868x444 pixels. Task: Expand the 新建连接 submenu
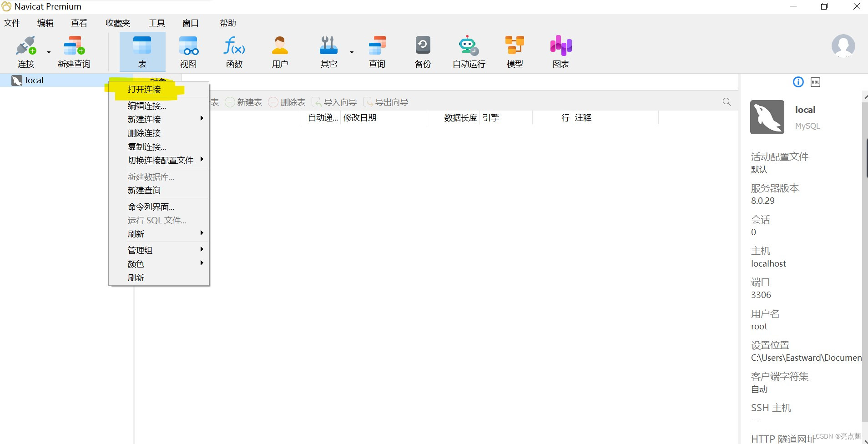[159, 119]
